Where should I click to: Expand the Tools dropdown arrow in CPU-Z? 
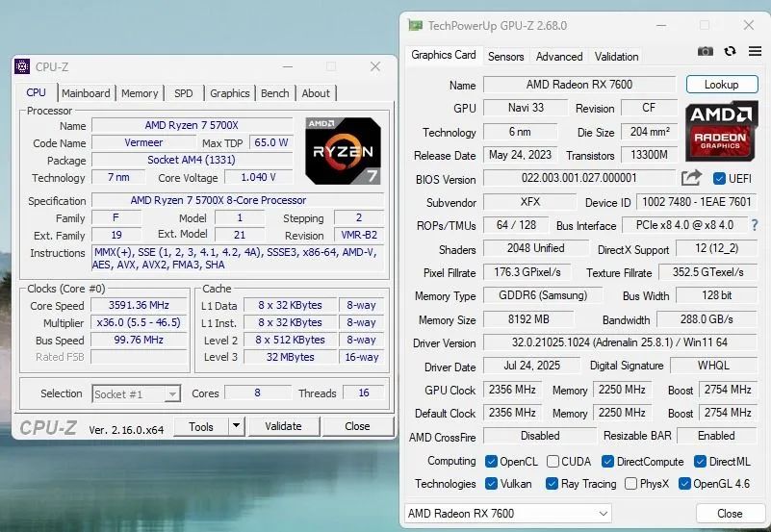[236, 426]
